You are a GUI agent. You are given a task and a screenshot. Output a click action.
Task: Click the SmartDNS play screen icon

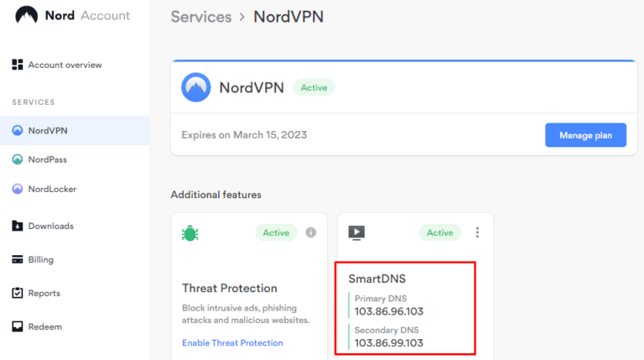tap(356, 232)
